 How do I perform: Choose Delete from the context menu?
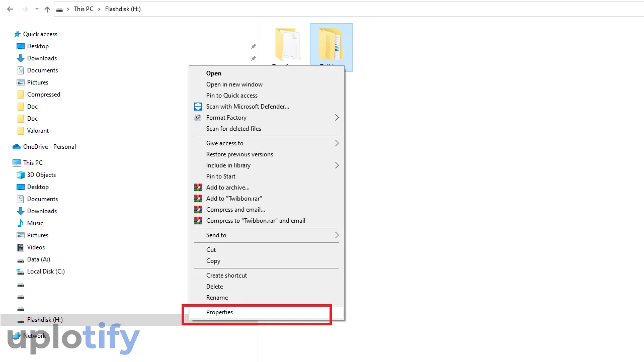pos(214,287)
